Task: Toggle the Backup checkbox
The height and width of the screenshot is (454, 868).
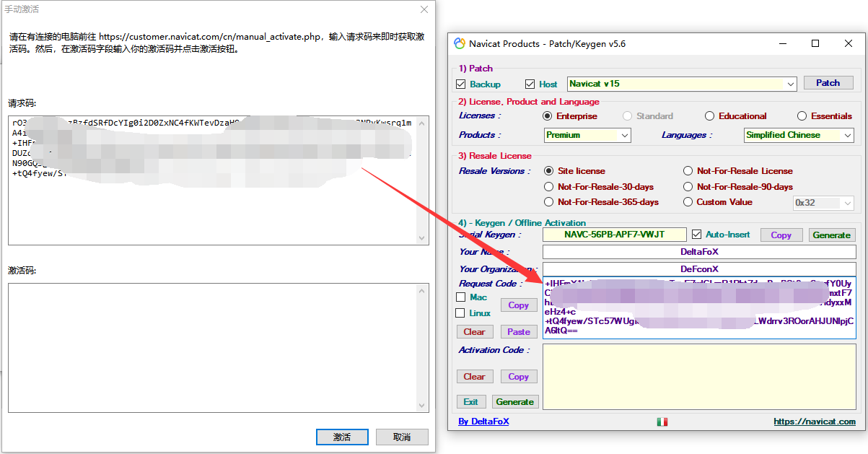Action: tap(462, 84)
